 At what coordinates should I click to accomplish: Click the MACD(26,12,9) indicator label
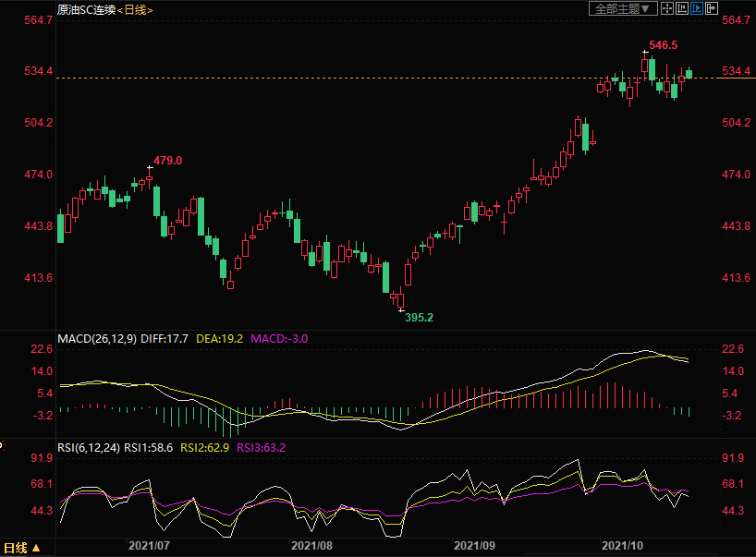point(97,339)
